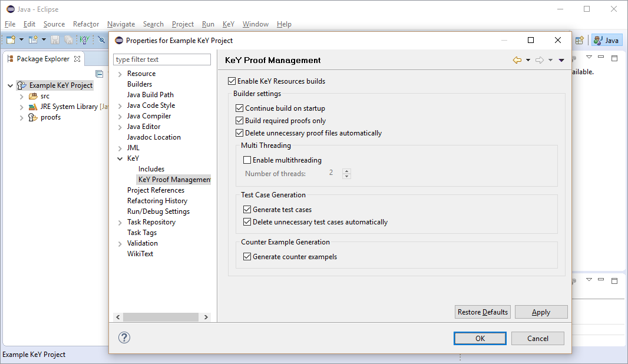Image resolution: width=628 pixels, height=364 pixels.
Task: Click the back arrow in the dialog header
Action: coord(517,60)
